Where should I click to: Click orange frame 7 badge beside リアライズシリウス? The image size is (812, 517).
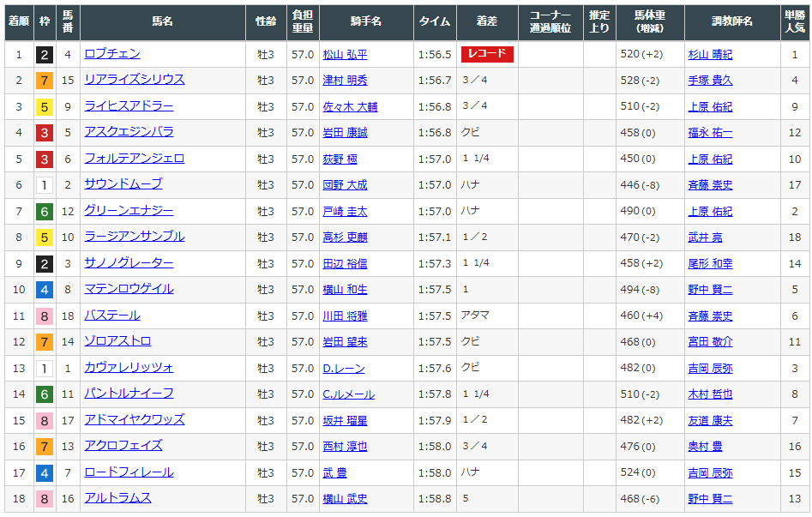click(45, 81)
